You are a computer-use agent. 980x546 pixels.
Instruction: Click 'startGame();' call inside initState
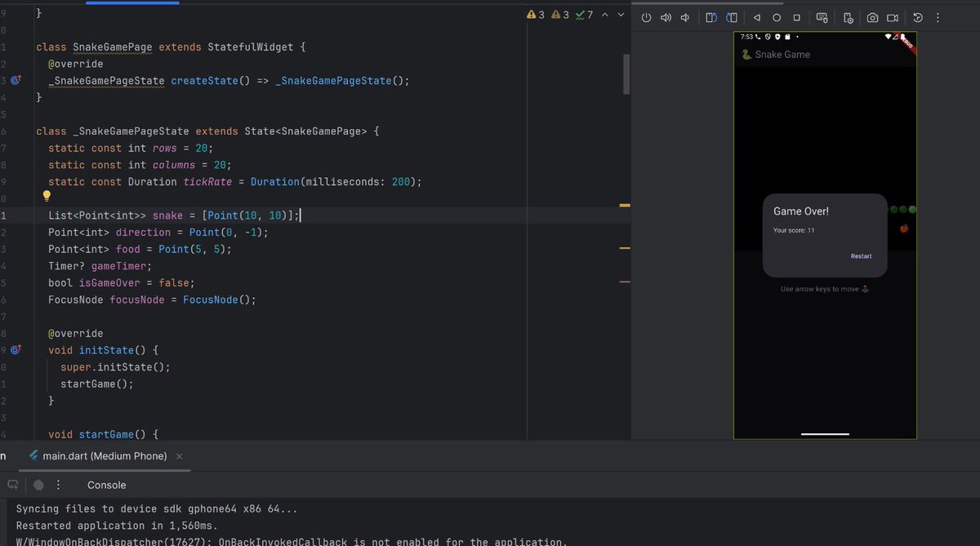(96, 384)
